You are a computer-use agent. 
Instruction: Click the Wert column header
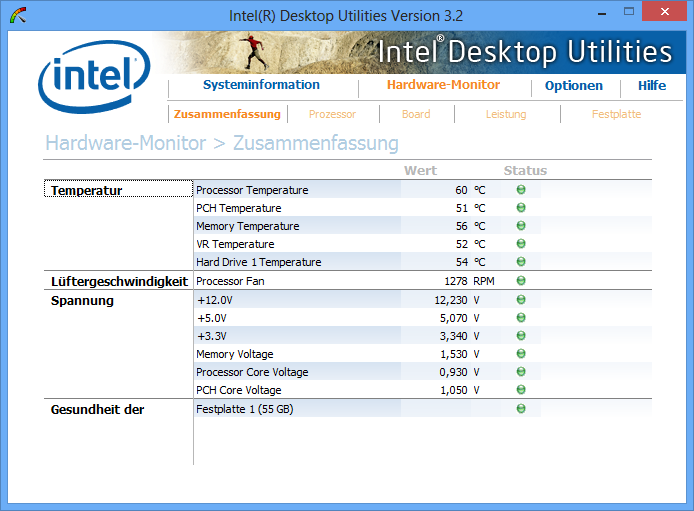point(420,170)
